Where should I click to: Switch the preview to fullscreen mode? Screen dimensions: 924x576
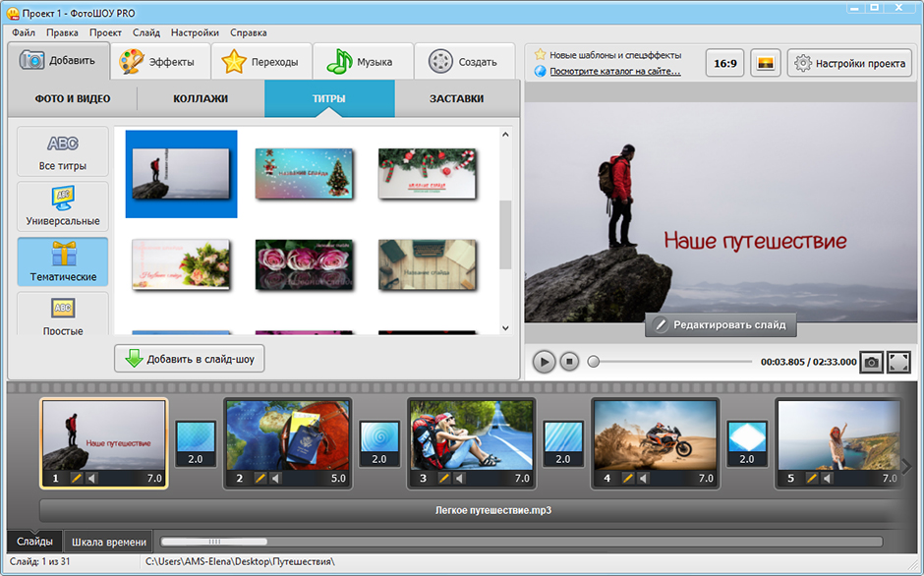pyautogui.click(x=898, y=362)
